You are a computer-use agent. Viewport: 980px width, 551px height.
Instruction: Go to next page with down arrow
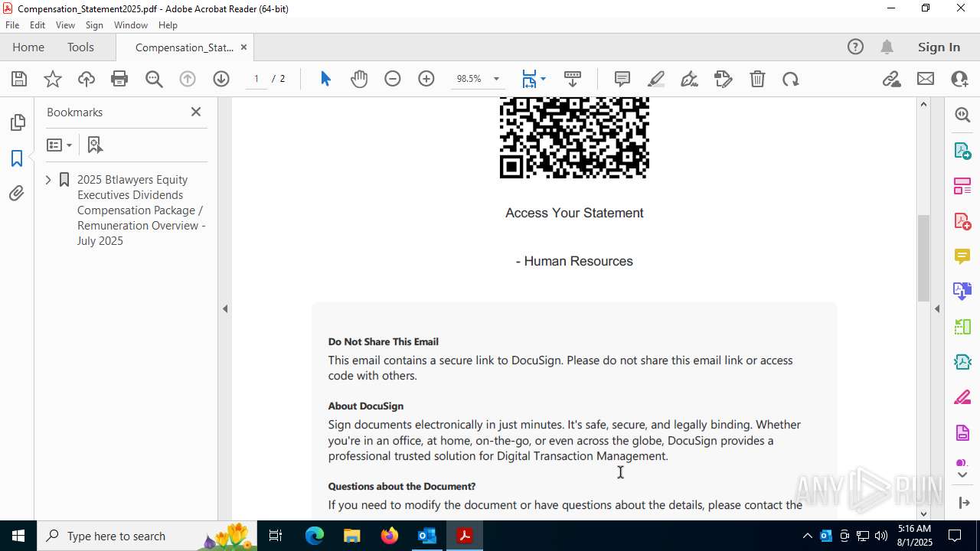[x=221, y=79]
